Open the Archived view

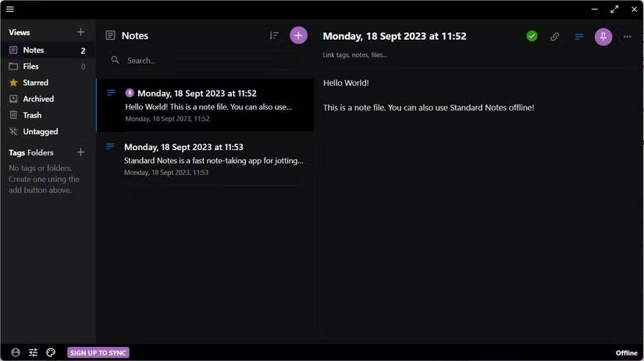click(48, 99)
